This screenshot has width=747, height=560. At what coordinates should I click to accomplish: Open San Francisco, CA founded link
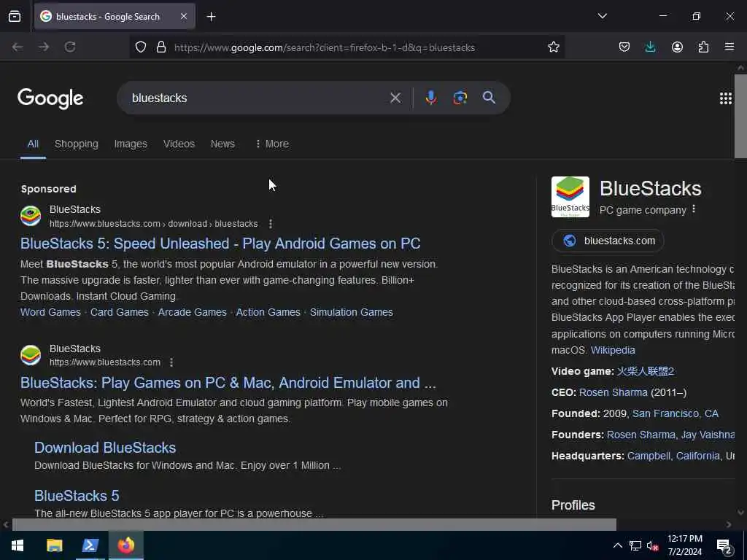[x=675, y=413]
